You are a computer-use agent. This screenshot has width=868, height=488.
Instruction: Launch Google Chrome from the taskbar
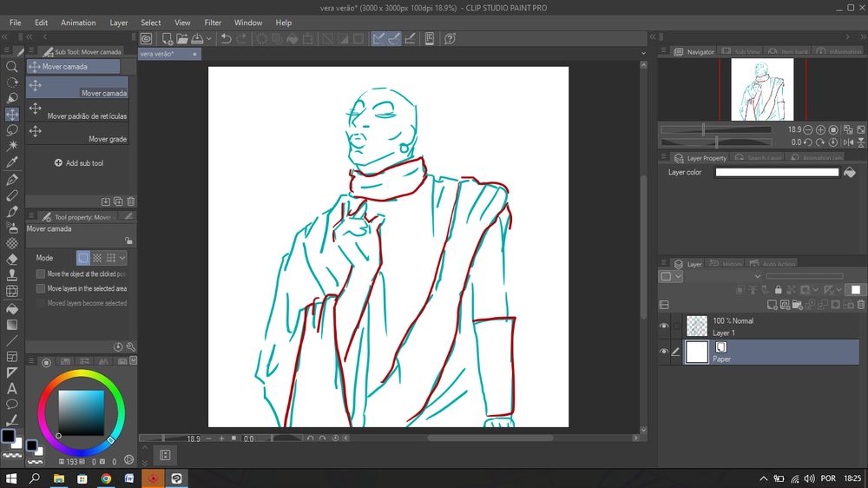(106, 478)
